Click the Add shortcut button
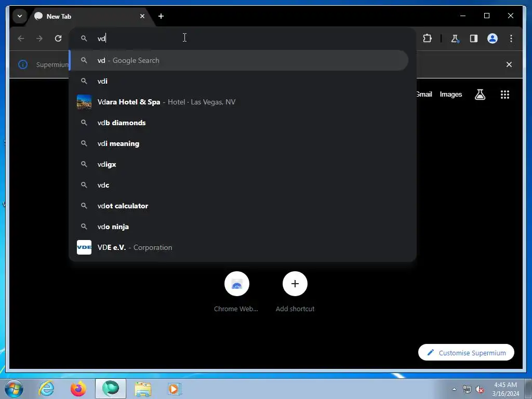 click(x=295, y=291)
